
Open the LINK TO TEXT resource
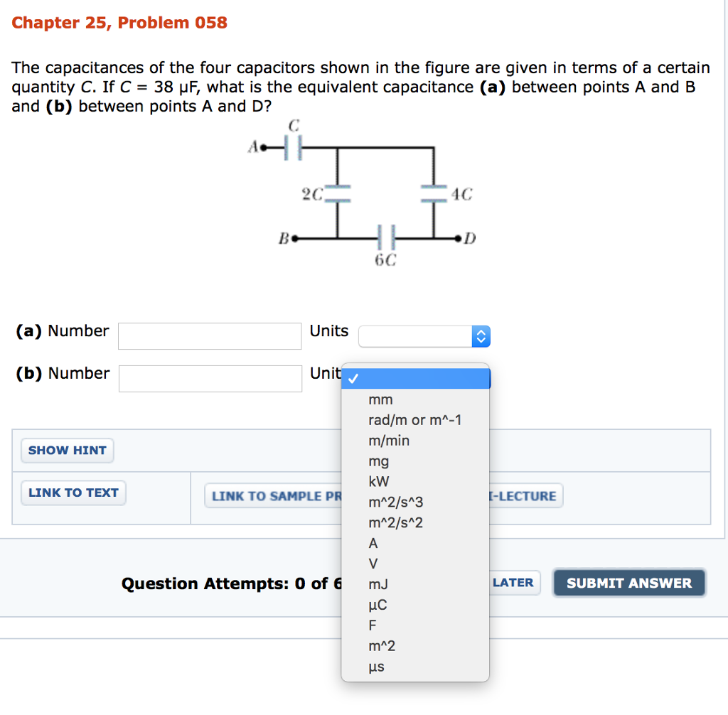click(73, 493)
